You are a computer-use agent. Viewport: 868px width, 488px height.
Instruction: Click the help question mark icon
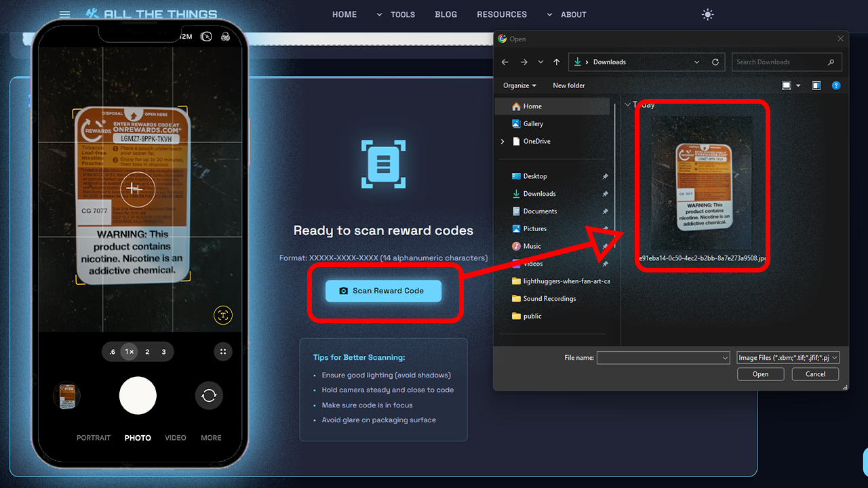(836, 85)
